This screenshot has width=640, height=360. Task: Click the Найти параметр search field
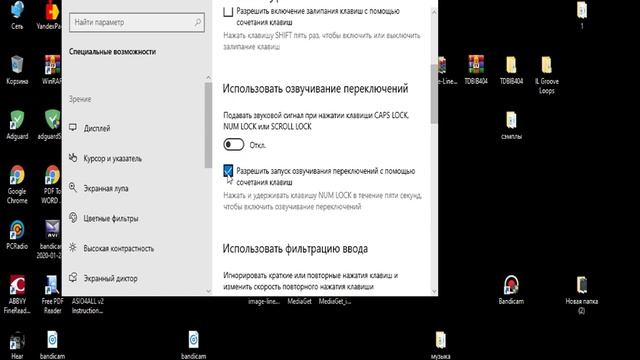tap(137, 22)
